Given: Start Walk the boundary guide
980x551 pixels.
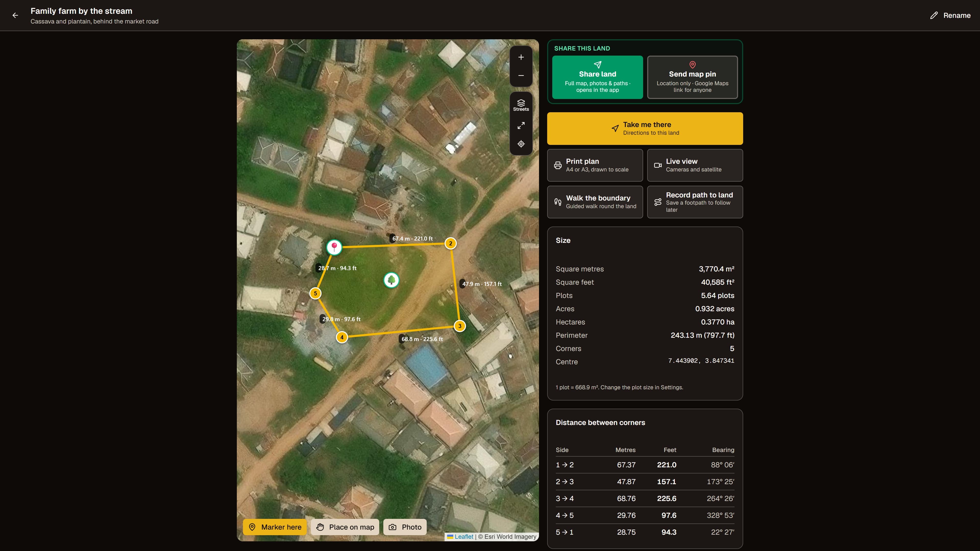Looking at the screenshot, I should pos(595,202).
